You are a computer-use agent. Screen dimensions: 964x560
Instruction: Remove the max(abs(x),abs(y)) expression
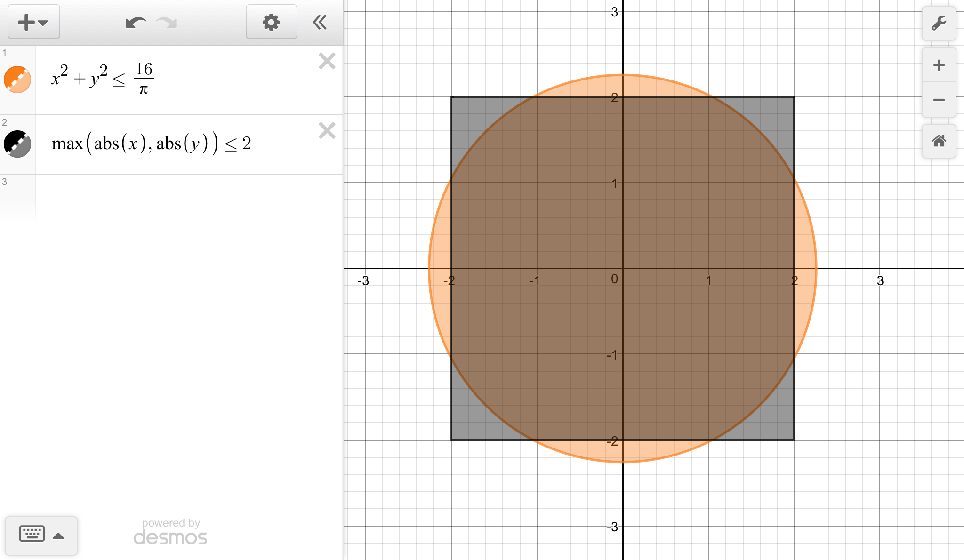327,130
